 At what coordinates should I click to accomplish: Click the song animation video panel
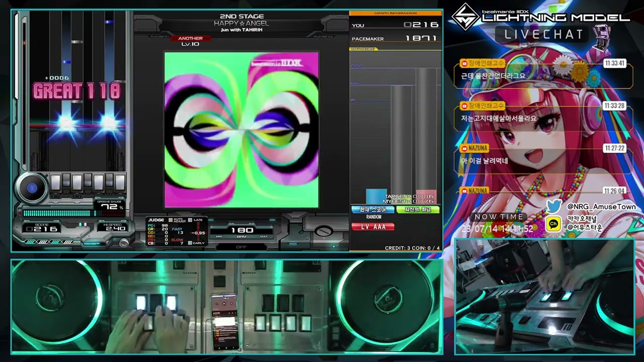point(242,130)
